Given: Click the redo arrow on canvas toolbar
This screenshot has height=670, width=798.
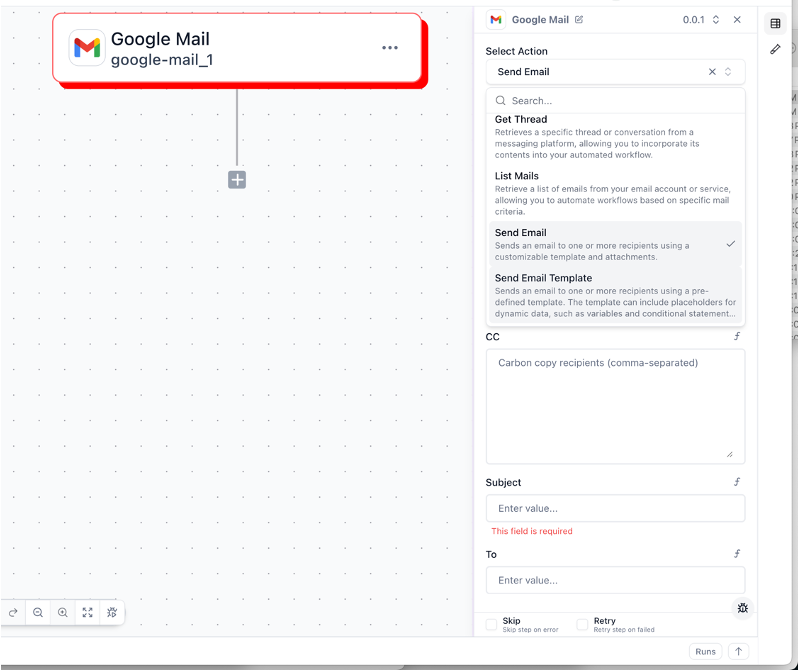Looking at the screenshot, I should click(x=13, y=612).
